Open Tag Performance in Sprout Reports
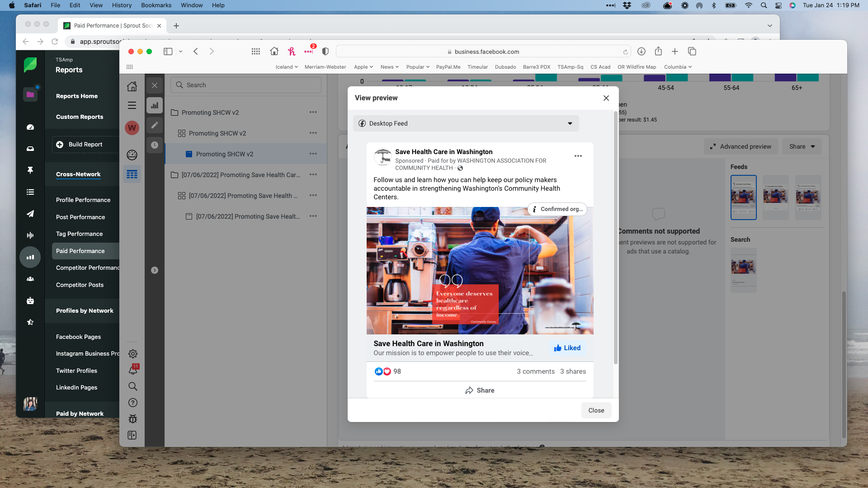The image size is (868, 488). point(79,234)
